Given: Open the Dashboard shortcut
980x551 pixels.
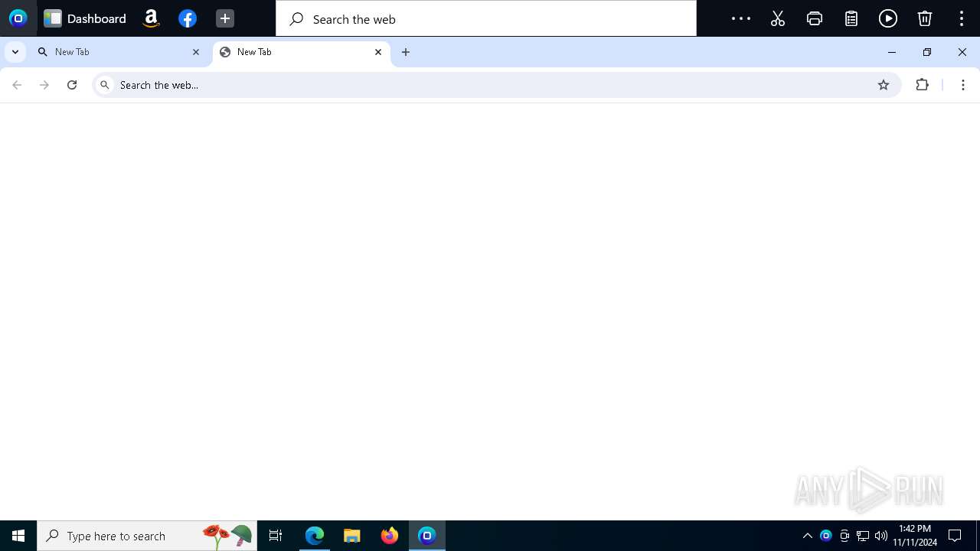Looking at the screenshot, I should pos(85,18).
